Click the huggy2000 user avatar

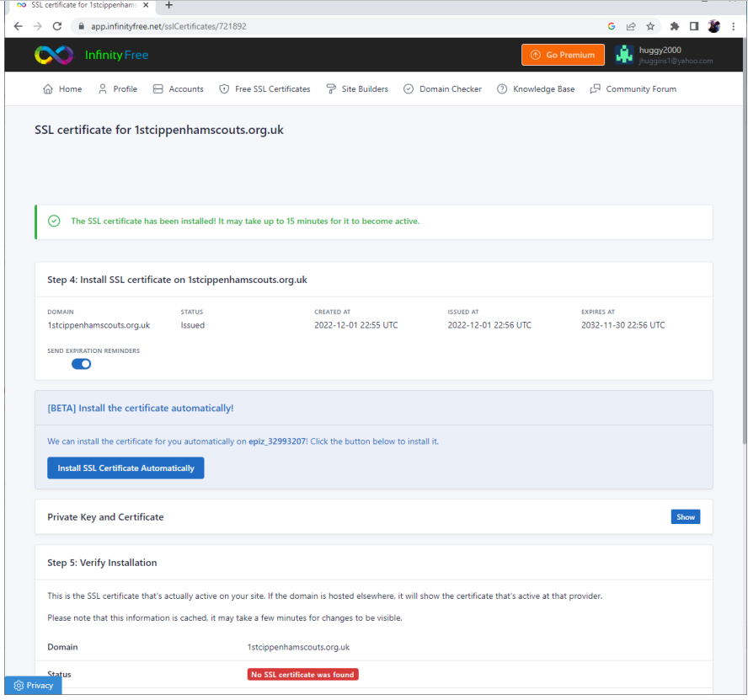click(624, 55)
